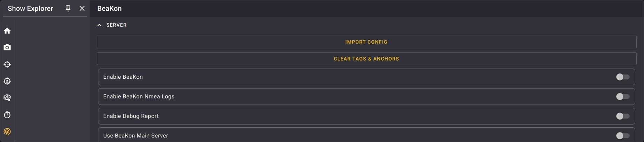Toggle Enable BeaKon switch
Image resolution: width=644 pixels, height=142 pixels.
click(x=623, y=77)
